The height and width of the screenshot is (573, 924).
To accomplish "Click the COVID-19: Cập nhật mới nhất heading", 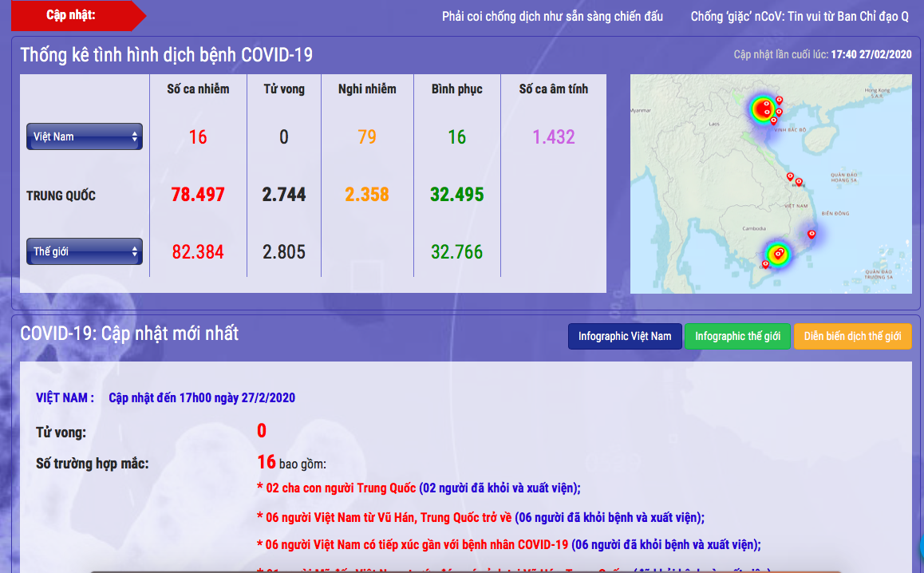I will click(129, 334).
